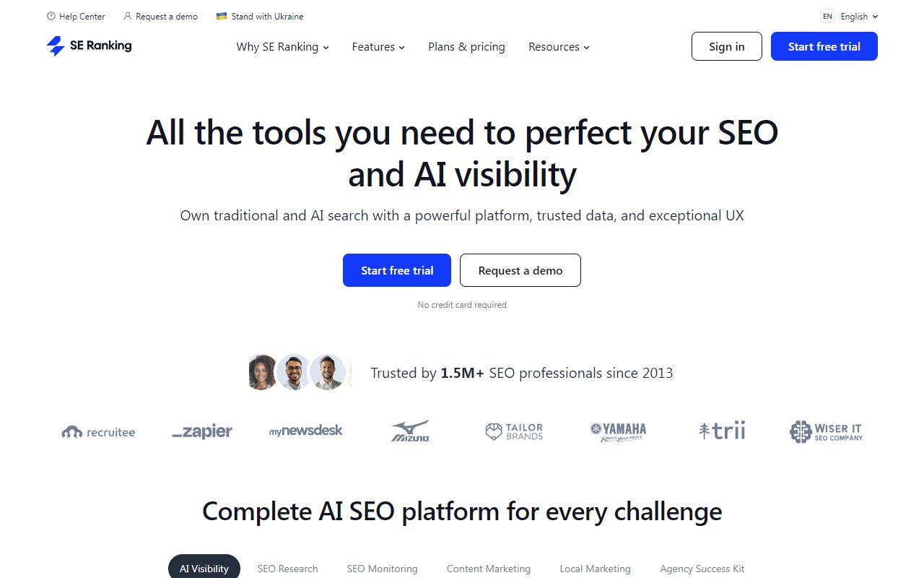Open the Help Center via its question mark icon
The height and width of the screenshot is (578, 924).
pyautogui.click(x=50, y=16)
